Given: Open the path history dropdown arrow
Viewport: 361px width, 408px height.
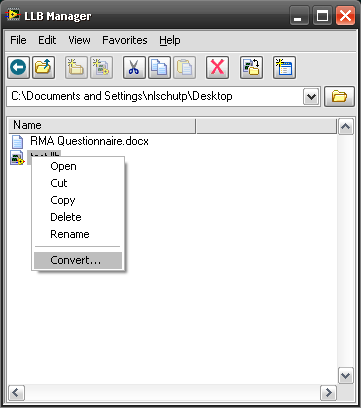Looking at the screenshot, I should coord(311,97).
